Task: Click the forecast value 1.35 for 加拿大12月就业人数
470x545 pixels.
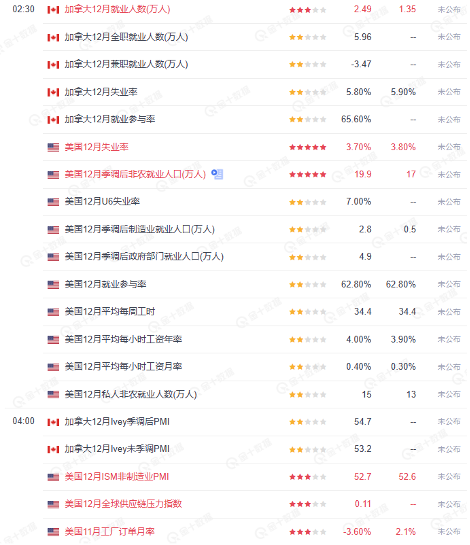Action: [407, 9]
